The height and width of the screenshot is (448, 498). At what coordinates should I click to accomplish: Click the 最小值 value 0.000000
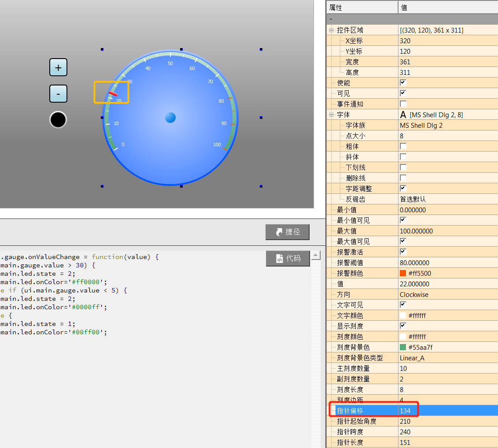[448, 210]
